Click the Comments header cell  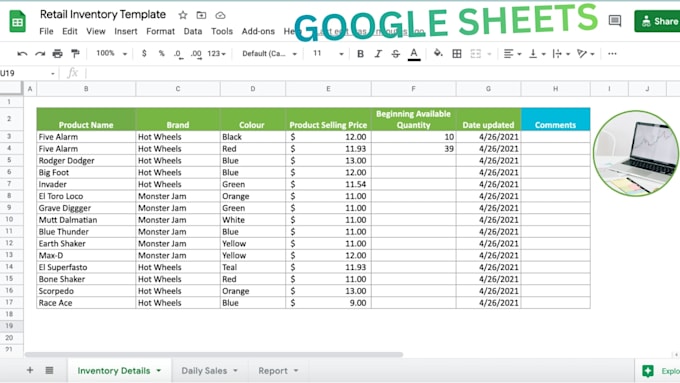coord(556,119)
